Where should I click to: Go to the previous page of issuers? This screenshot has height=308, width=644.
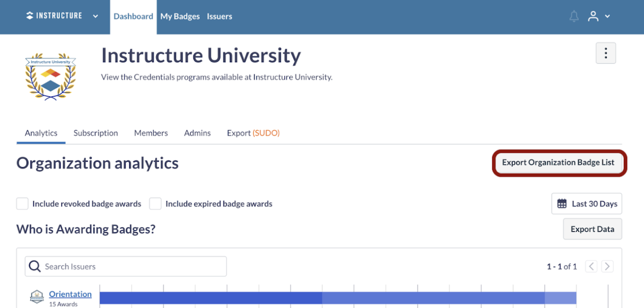tap(591, 266)
